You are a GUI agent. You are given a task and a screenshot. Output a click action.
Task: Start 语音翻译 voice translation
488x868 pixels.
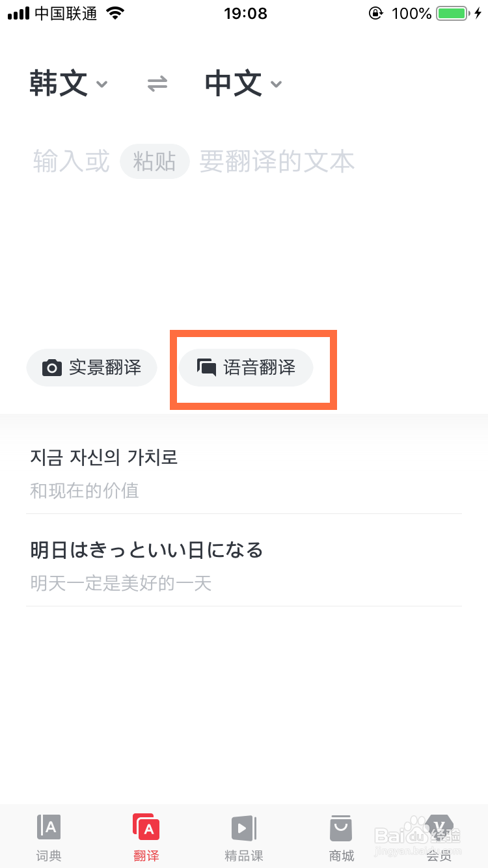pyautogui.click(x=245, y=367)
